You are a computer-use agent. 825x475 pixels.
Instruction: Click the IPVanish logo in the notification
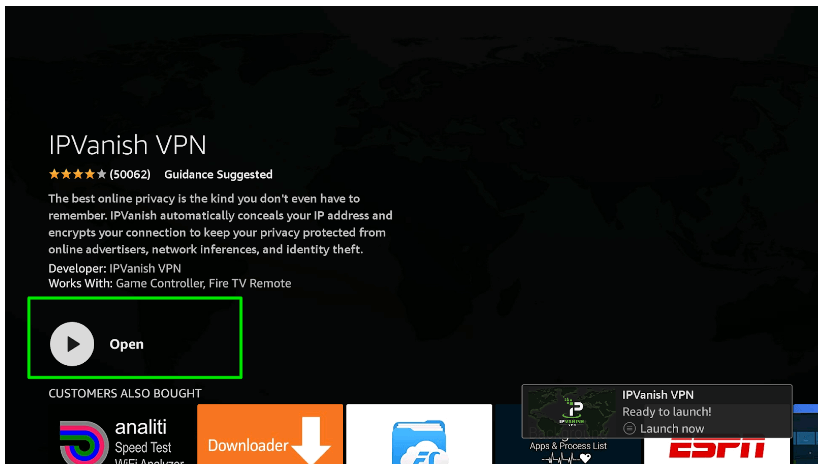coord(570,411)
